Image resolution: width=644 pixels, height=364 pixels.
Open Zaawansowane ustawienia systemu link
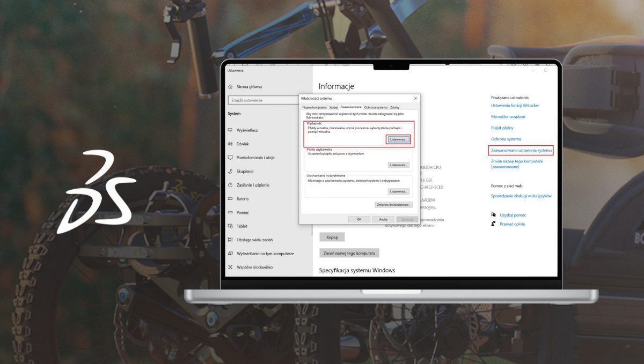pyautogui.click(x=521, y=150)
